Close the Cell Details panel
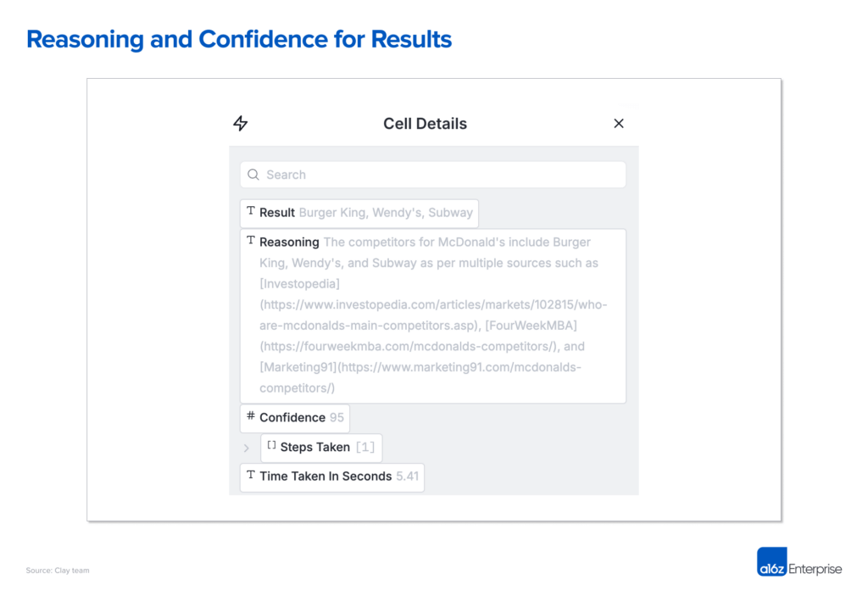868x602 pixels. [x=619, y=124]
